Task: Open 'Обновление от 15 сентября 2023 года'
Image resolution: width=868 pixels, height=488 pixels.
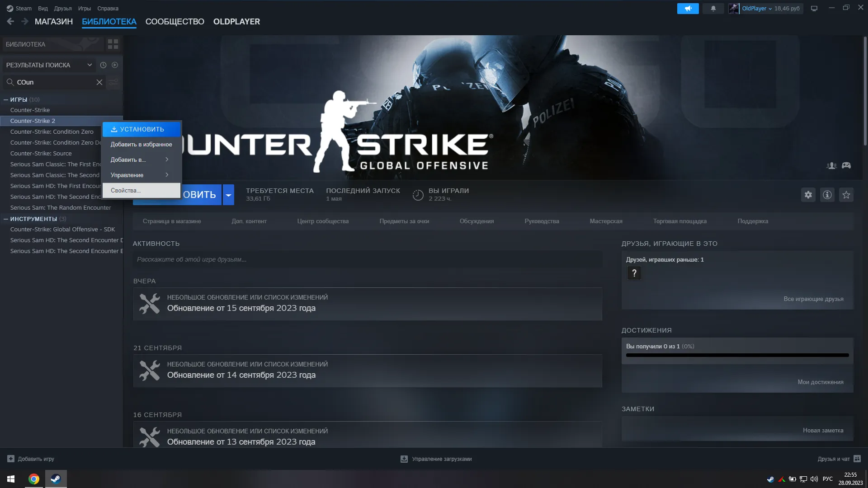Action: click(x=241, y=308)
